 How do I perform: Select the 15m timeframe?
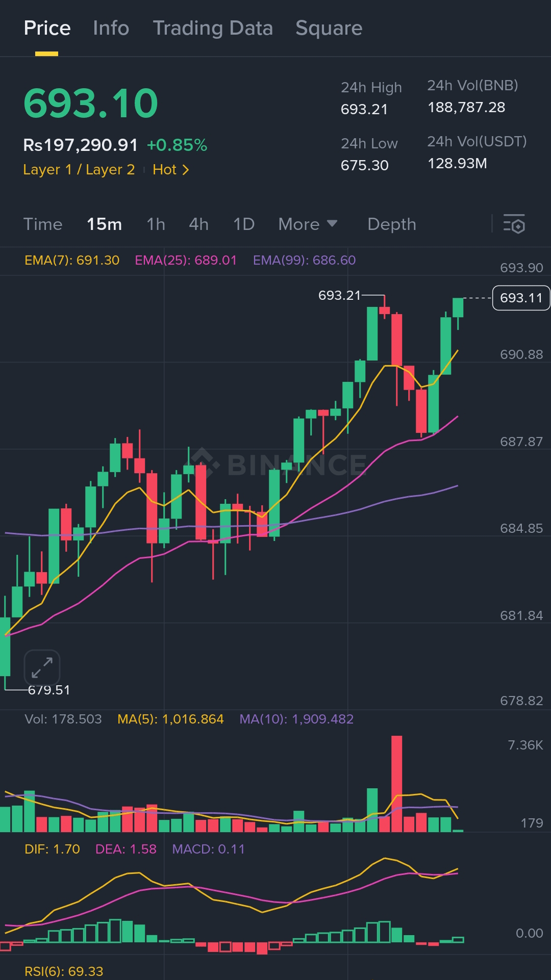(104, 224)
